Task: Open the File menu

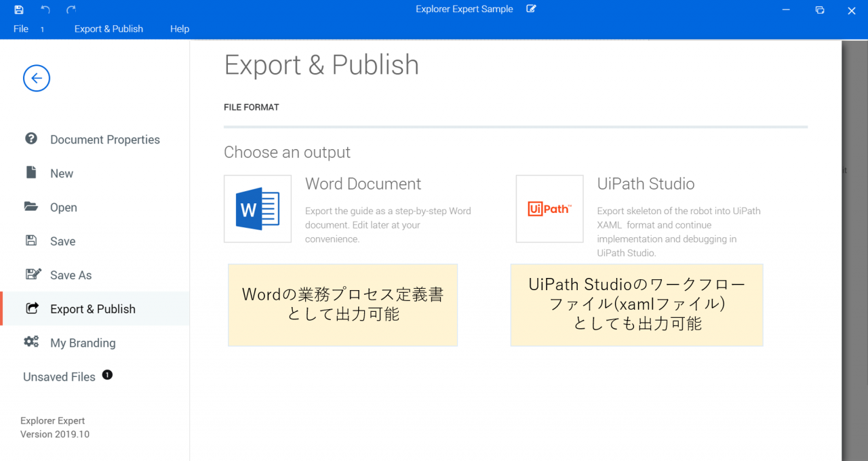Action: click(x=21, y=29)
